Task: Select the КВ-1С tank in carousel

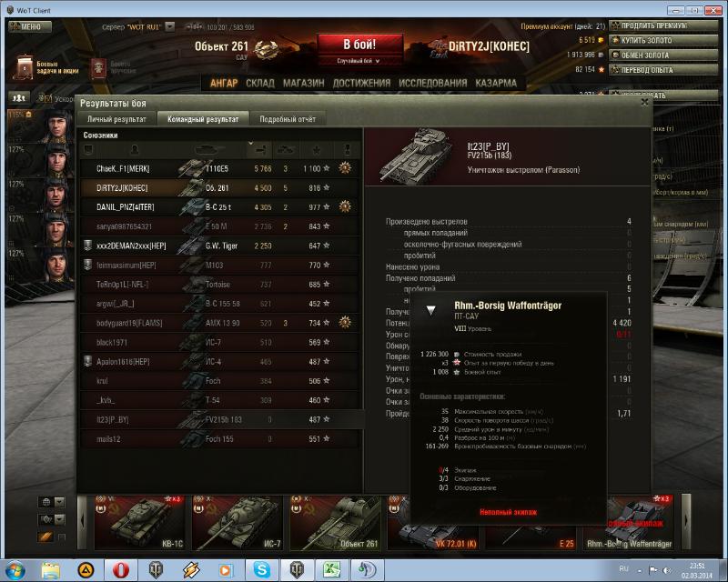Action: (139, 522)
